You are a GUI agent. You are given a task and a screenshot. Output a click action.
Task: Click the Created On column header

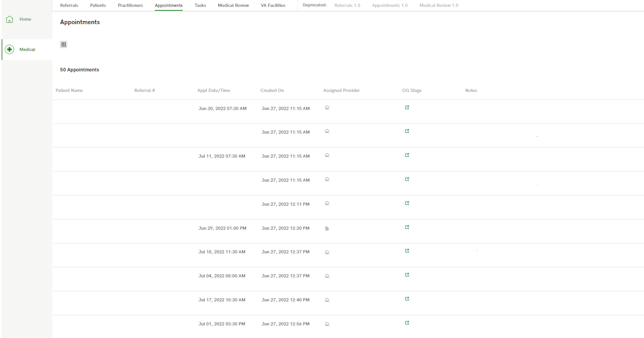[x=272, y=91]
